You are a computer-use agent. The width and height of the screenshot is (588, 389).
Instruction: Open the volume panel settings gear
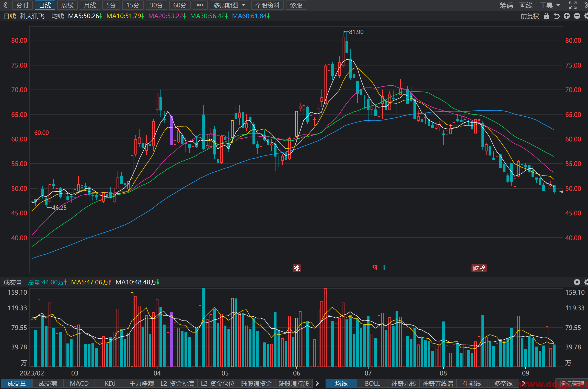(x=586, y=282)
